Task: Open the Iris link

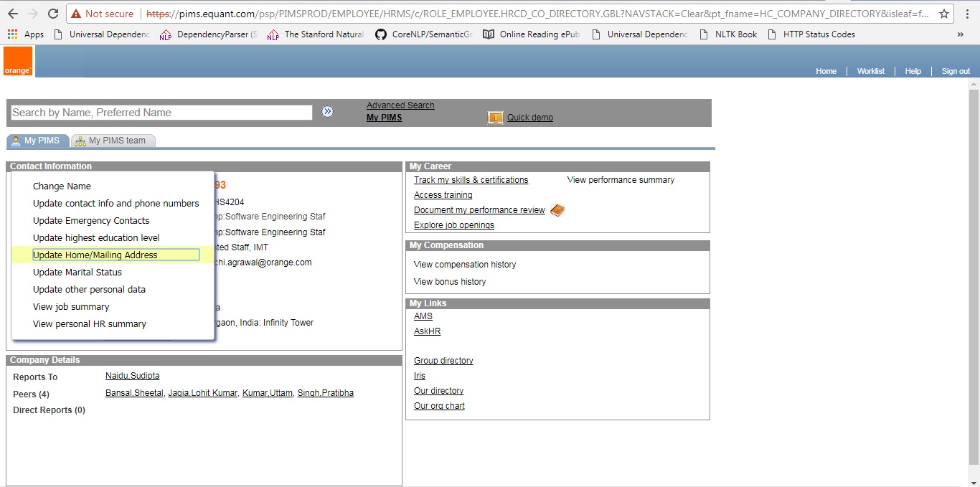Action: 420,376
